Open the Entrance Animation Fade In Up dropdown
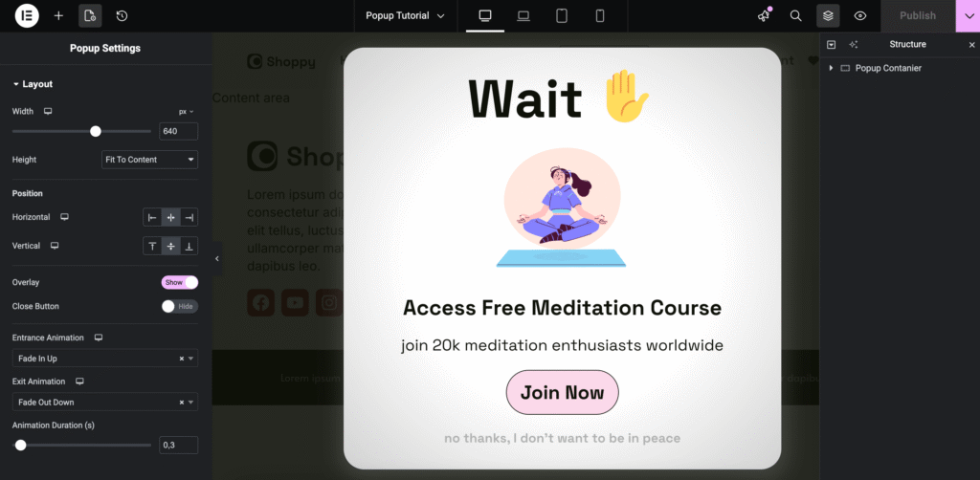 (105, 359)
